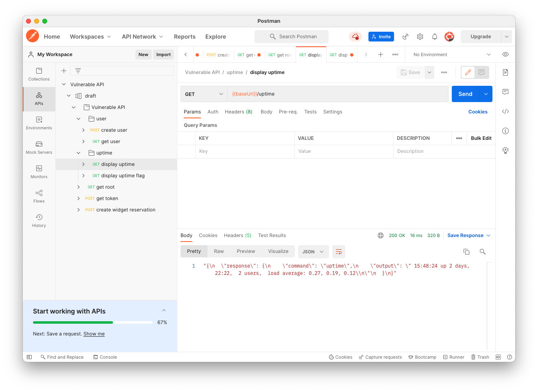
Task: Switch to the Headers (8) request tab
Action: 239,112
